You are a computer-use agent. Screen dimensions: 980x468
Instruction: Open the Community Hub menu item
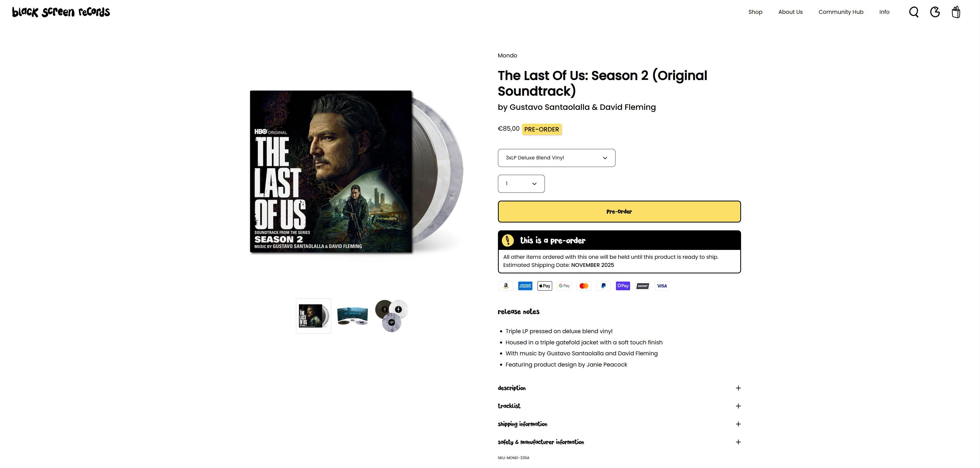pos(841,12)
